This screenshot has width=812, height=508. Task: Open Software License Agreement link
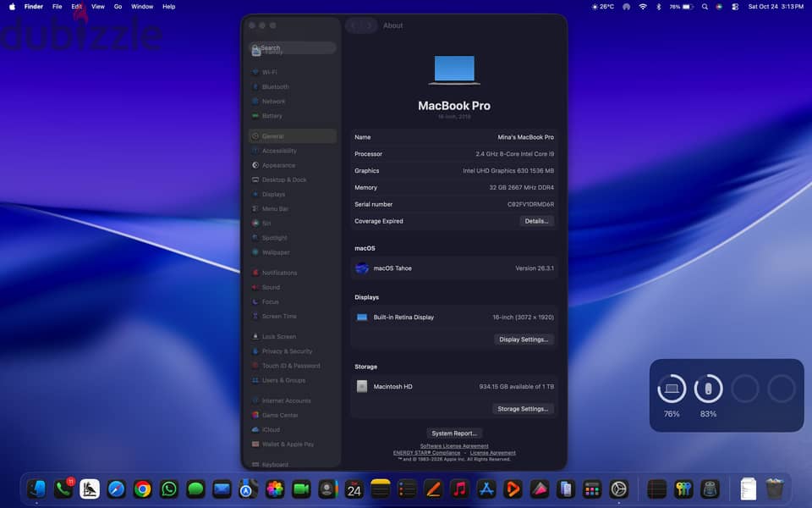(x=454, y=446)
